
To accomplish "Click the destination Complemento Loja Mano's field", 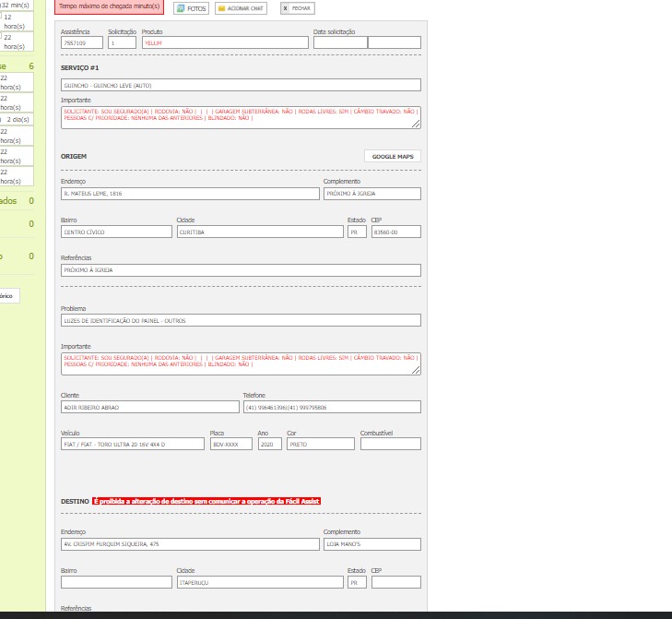I will [372, 544].
